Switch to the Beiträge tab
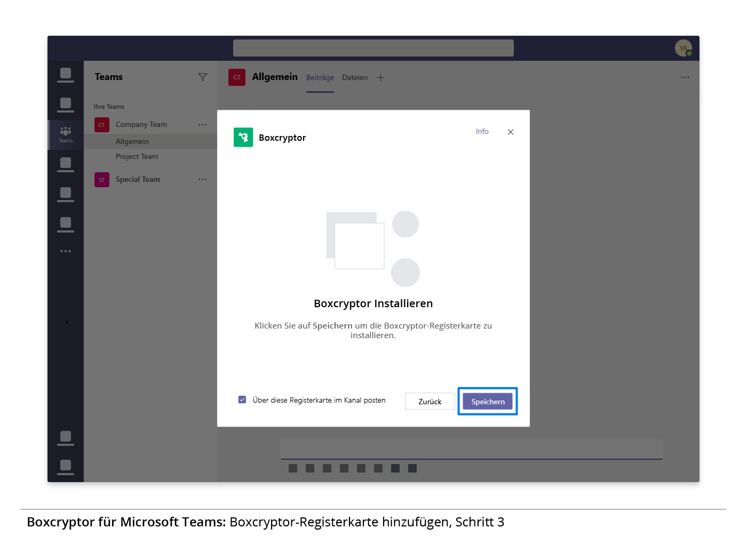747x560 pixels. (x=320, y=78)
